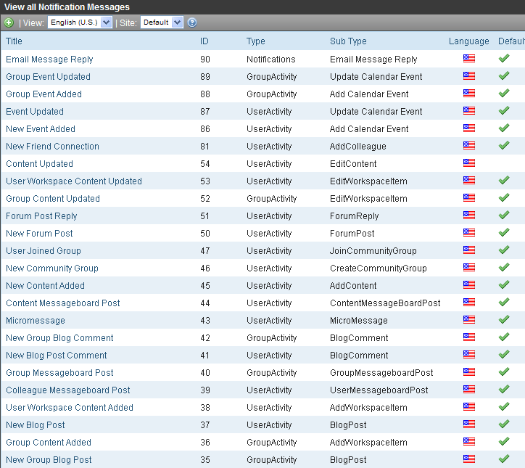The image size is (525, 468).
Task: Click default checkmark for New Group Blog Post
Action: (504, 459)
